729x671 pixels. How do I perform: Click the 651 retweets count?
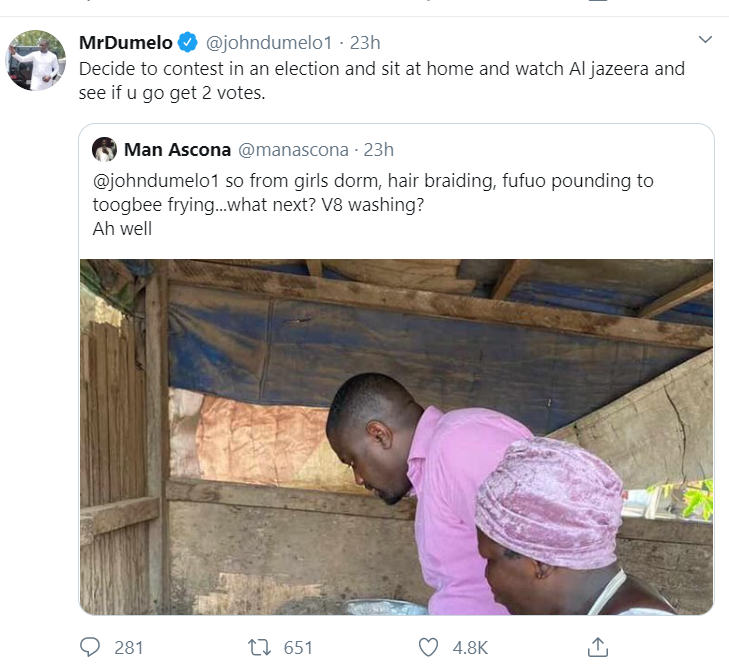[298, 647]
